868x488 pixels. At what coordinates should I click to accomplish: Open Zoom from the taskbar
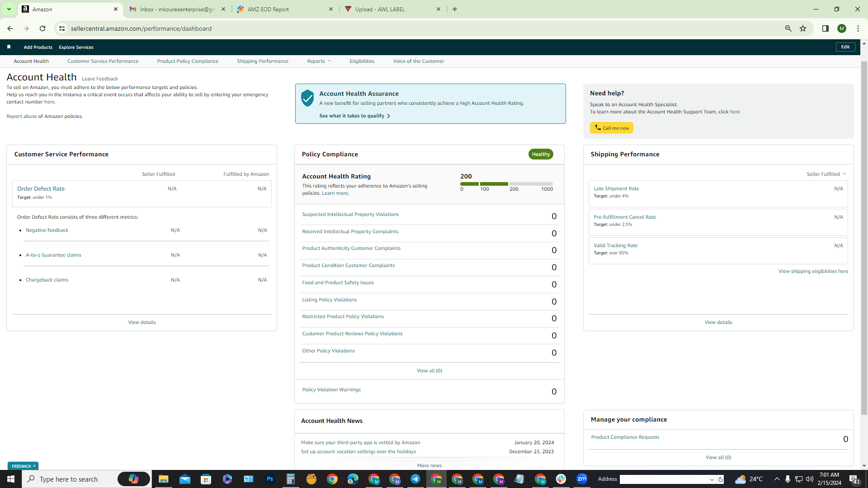pyautogui.click(x=582, y=479)
